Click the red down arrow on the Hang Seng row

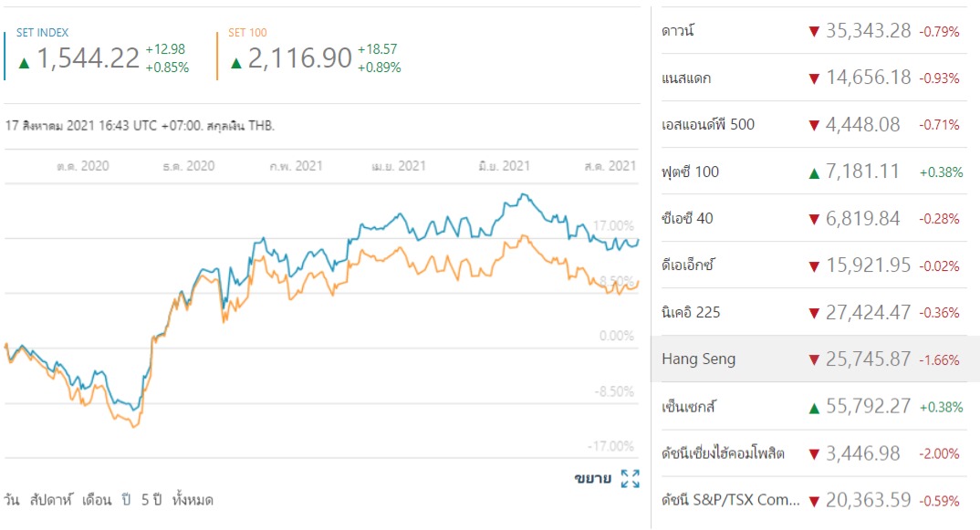814,360
